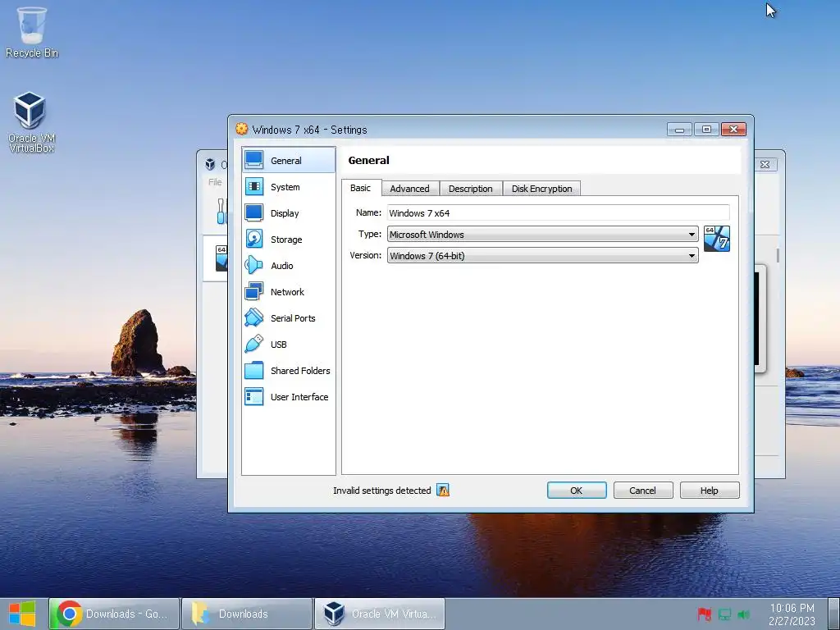
Task: Click the Windows 7 64-bit OS type icon
Action: [x=717, y=239]
